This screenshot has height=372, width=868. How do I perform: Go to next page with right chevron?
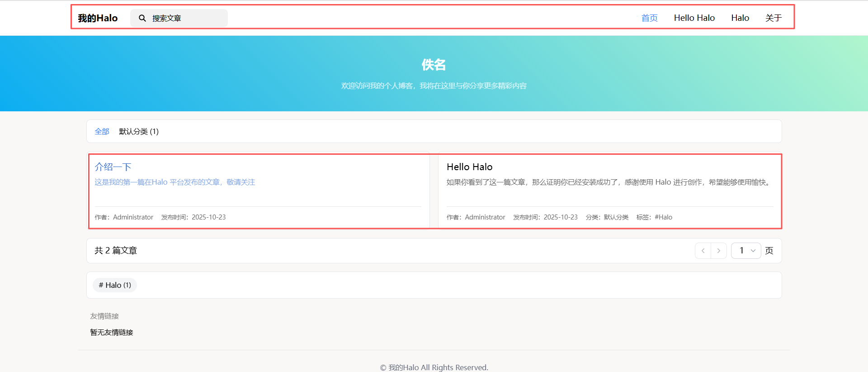[x=718, y=251]
